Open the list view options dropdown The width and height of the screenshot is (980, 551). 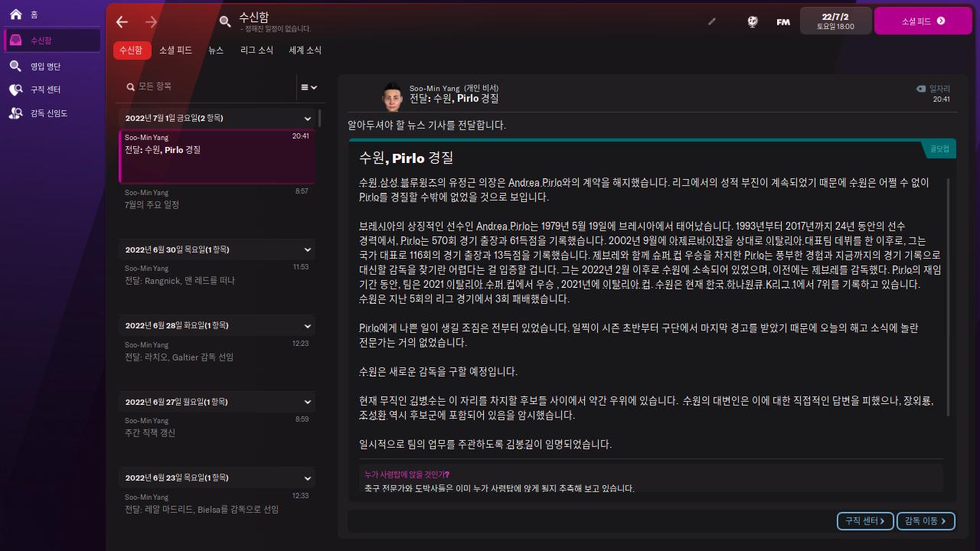(309, 87)
